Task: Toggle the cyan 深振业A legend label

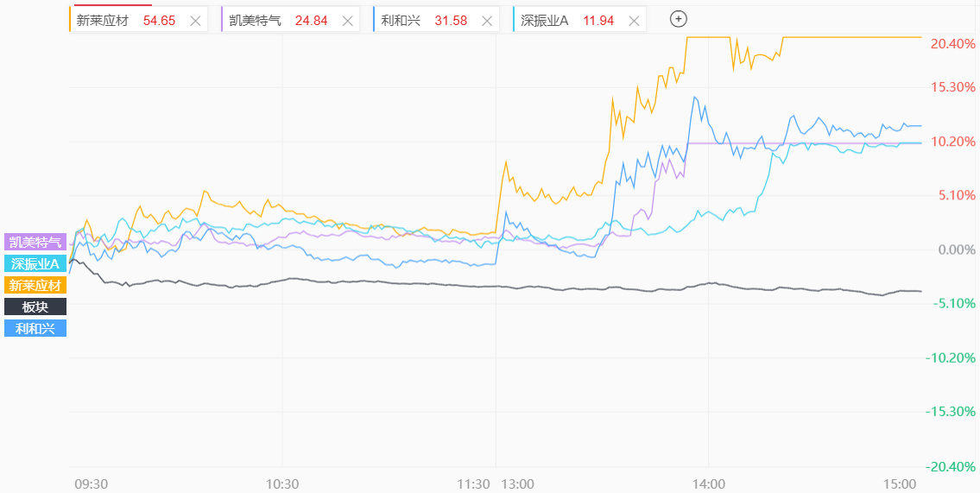Action: [x=35, y=263]
